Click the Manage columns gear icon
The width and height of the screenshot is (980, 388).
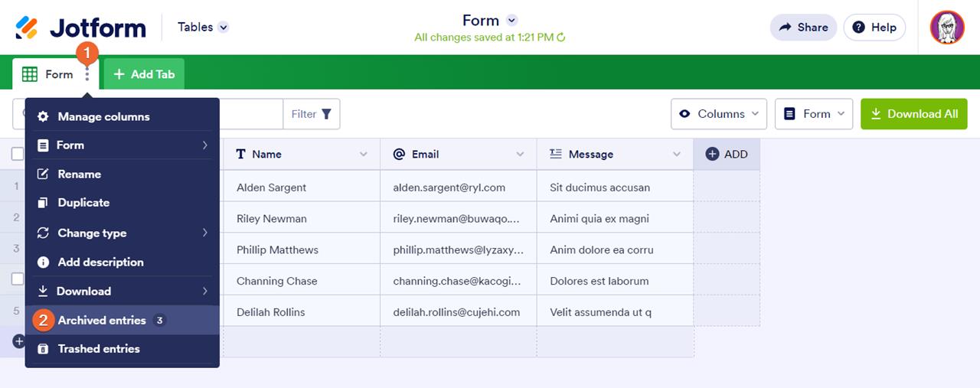pos(43,116)
